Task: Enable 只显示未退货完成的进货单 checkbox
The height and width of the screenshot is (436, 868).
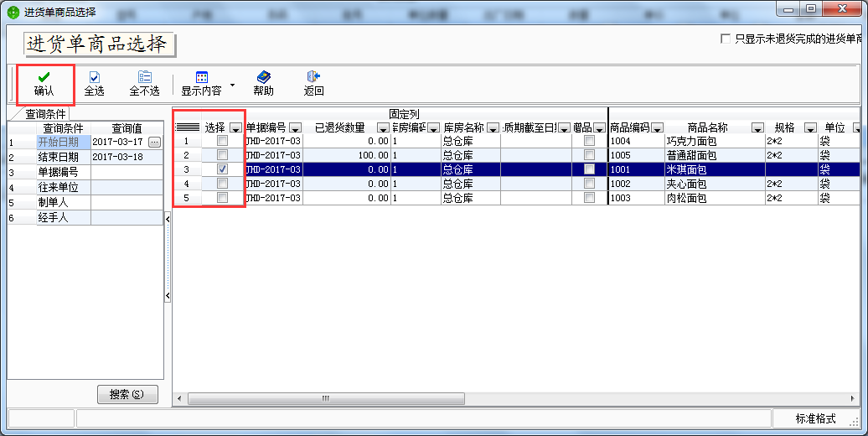Action: point(726,39)
